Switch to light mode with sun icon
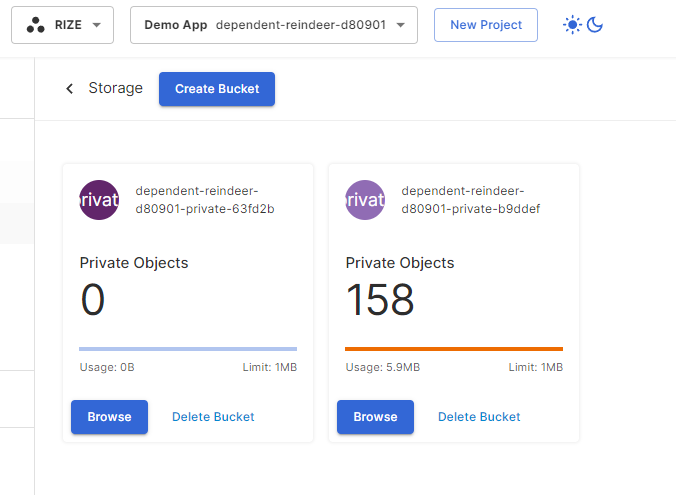676x495 pixels. tap(572, 25)
